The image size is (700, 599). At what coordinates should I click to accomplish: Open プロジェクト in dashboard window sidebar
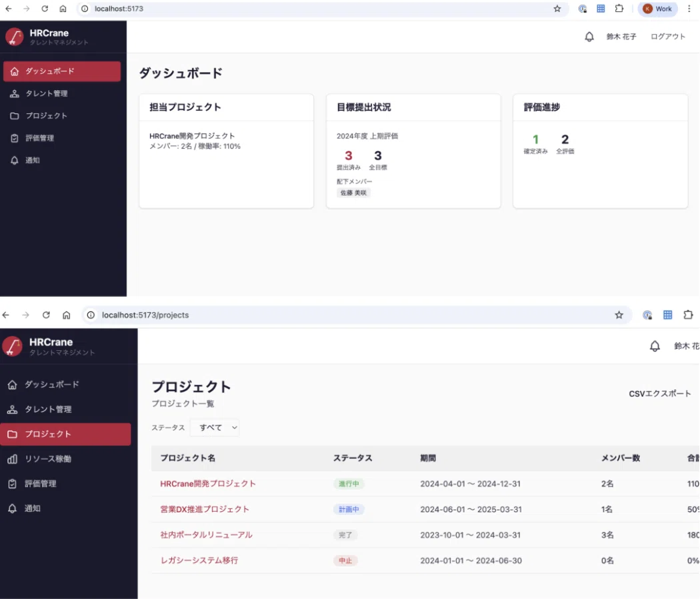pyautogui.click(x=62, y=115)
